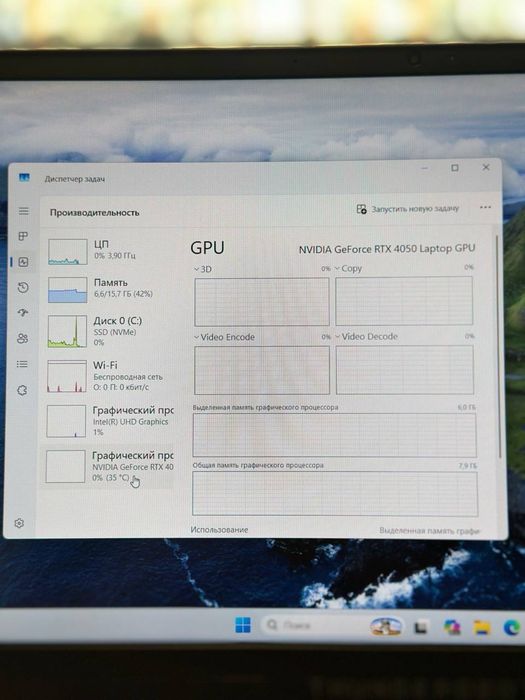Click the Copy usage graph

pyautogui.click(x=404, y=301)
